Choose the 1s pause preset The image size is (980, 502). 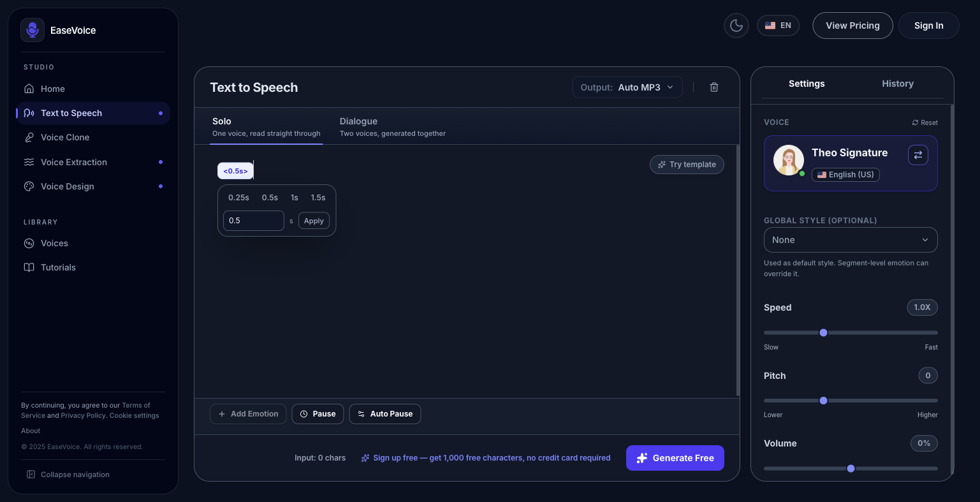click(295, 198)
